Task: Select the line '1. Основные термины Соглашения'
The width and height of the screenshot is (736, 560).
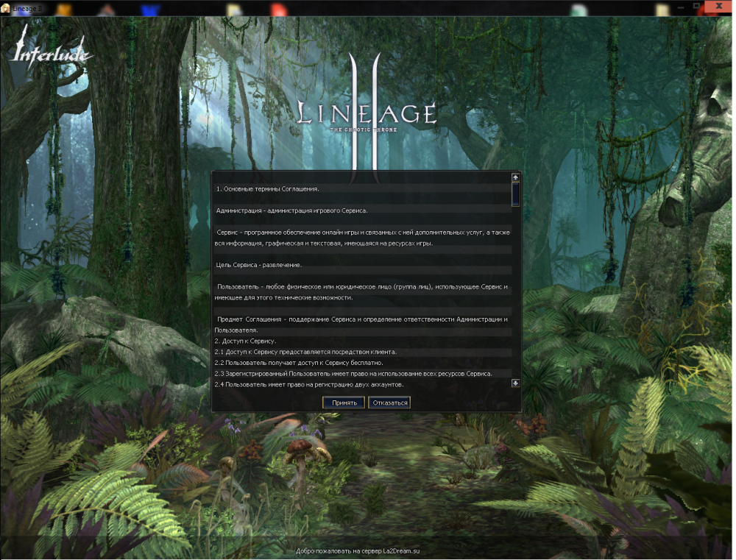Action: point(267,189)
